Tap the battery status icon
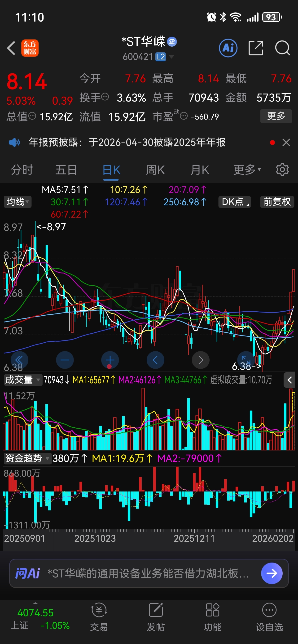Viewport: 298px width, 644px height. click(x=272, y=17)
